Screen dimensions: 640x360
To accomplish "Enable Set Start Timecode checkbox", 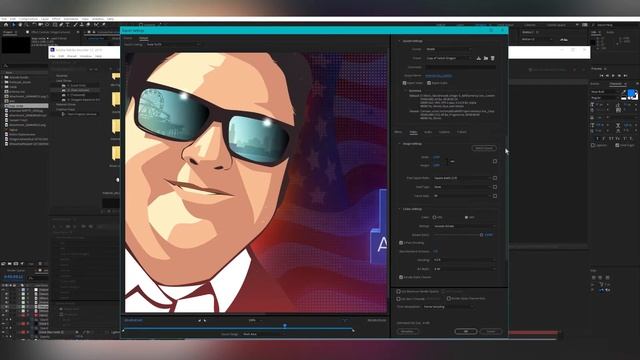I will pyautogui.click(x=398, y=299).
